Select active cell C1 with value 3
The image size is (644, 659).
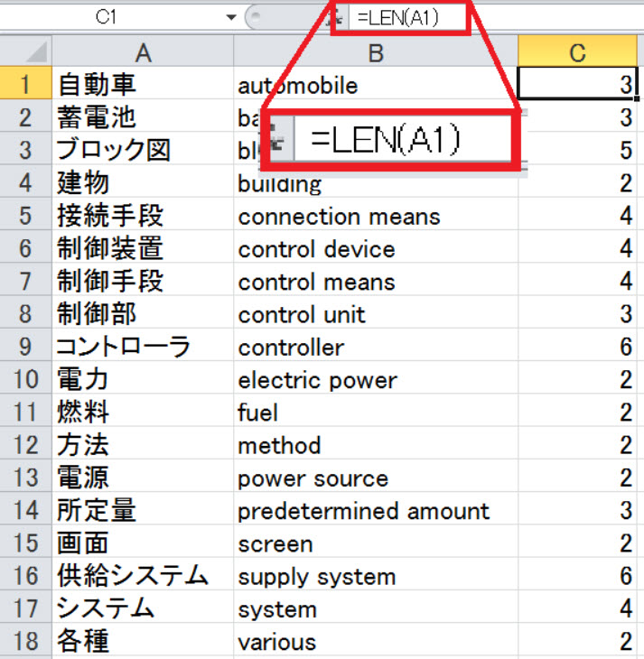click(580, 86)
